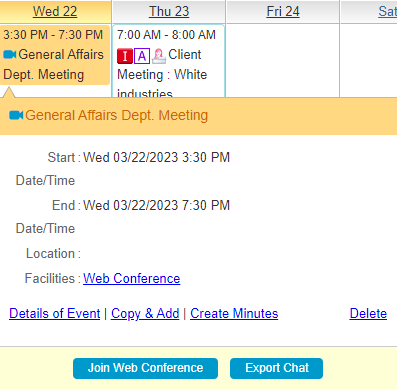Open the Web Conference facilities link

[x=132, y=278]
